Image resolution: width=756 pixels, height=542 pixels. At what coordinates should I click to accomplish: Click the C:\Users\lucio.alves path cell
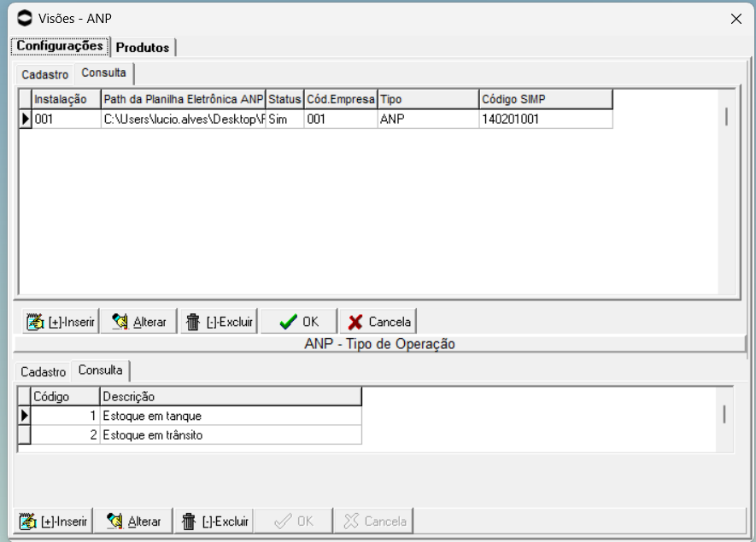tap(183, 119)
